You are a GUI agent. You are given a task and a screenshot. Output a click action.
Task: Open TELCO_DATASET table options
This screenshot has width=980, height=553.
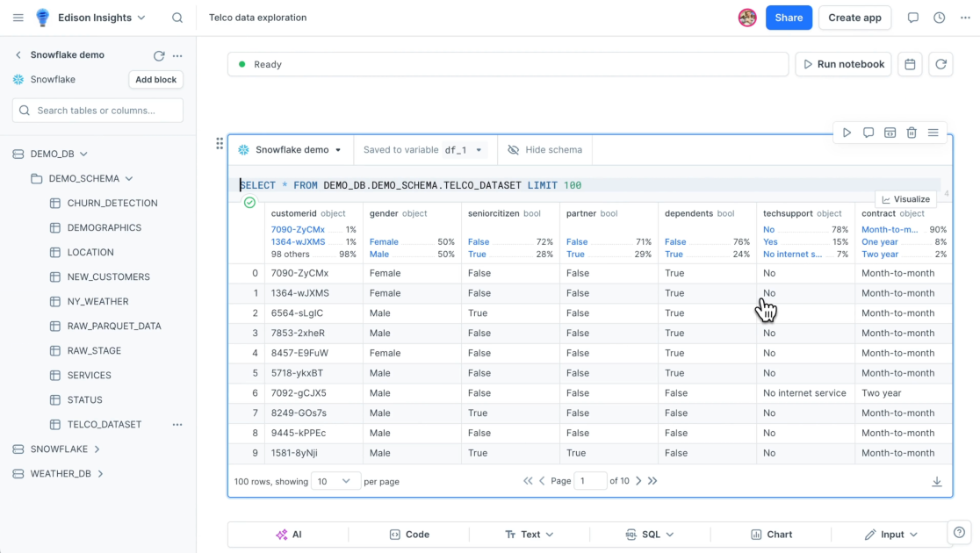pyautogui.click(x=177, y=425)
